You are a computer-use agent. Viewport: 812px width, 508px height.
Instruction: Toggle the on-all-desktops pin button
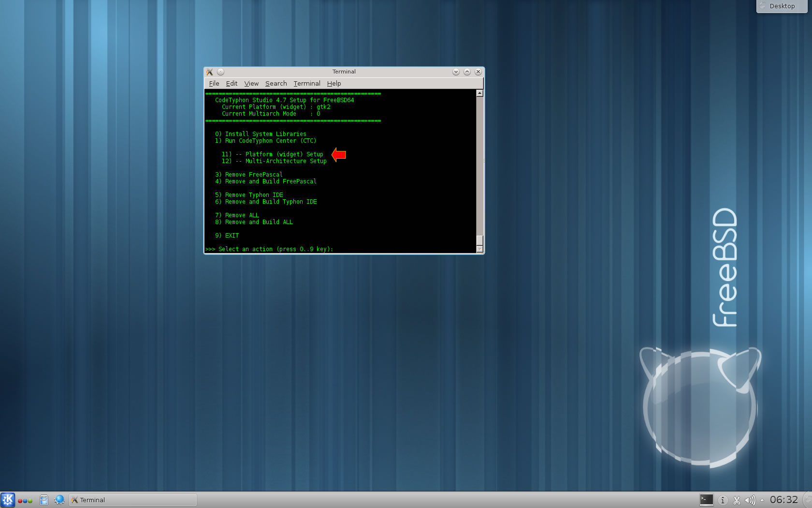tap(220, 72)
